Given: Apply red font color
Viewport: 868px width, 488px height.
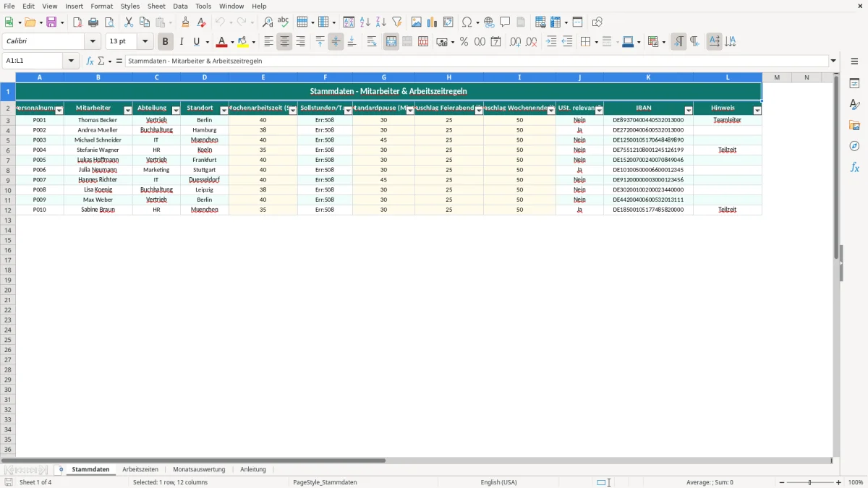Looking at the screenshot, I should coord(221,42).
